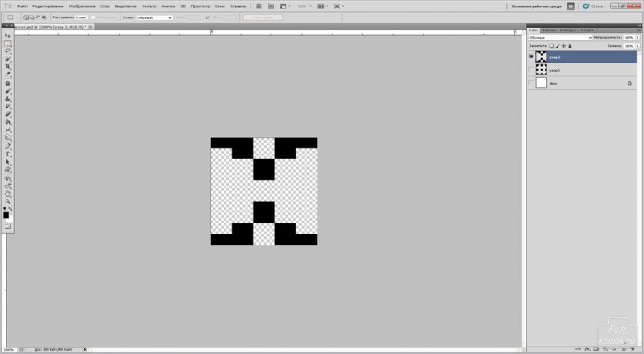This screenshot has width=644, height=354.
Task: Select the Lasso tool
Action: point(7,51)
